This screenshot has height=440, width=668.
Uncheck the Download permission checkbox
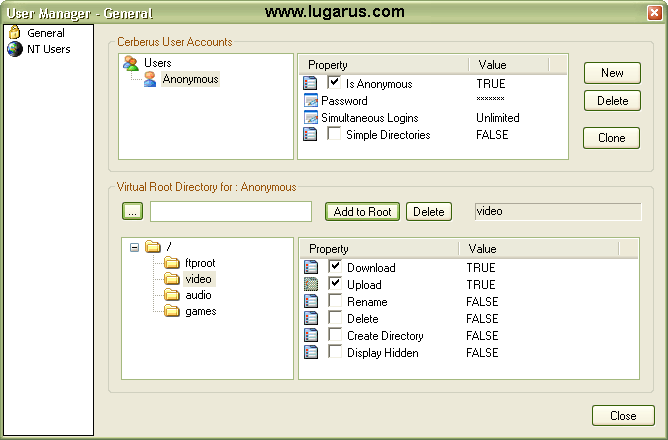click(x=335, y=266)
